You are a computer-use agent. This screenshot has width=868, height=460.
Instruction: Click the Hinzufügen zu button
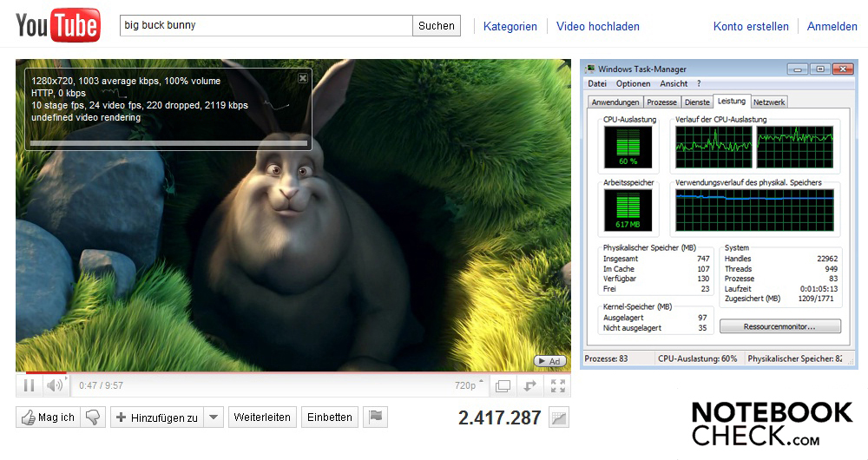[157, 417]
